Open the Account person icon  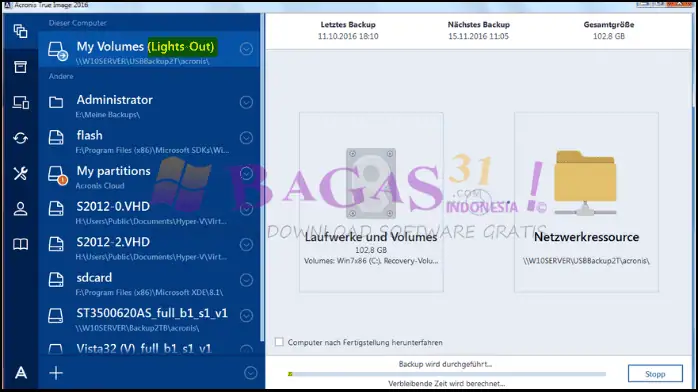(x=20, y=209)
